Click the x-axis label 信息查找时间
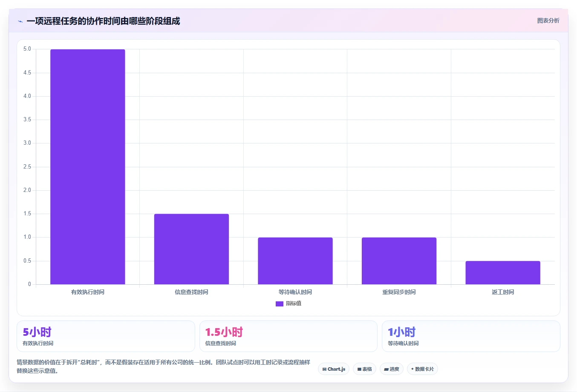 pyautogui.click(x=191, y=292)
